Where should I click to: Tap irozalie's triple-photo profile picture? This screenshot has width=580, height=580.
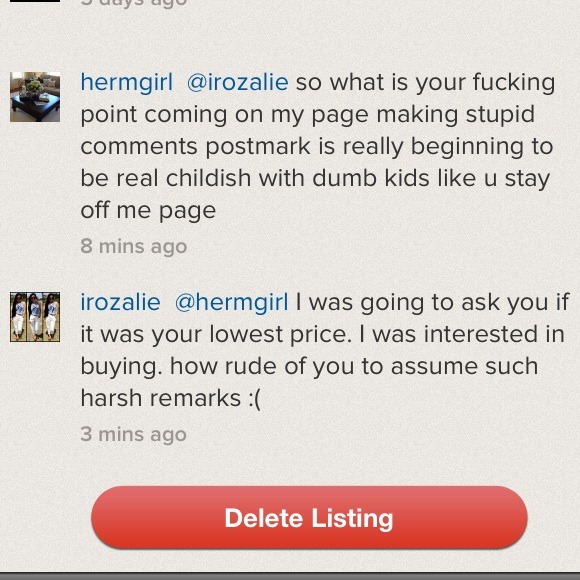pyautogui.click(x=35, y=317)
